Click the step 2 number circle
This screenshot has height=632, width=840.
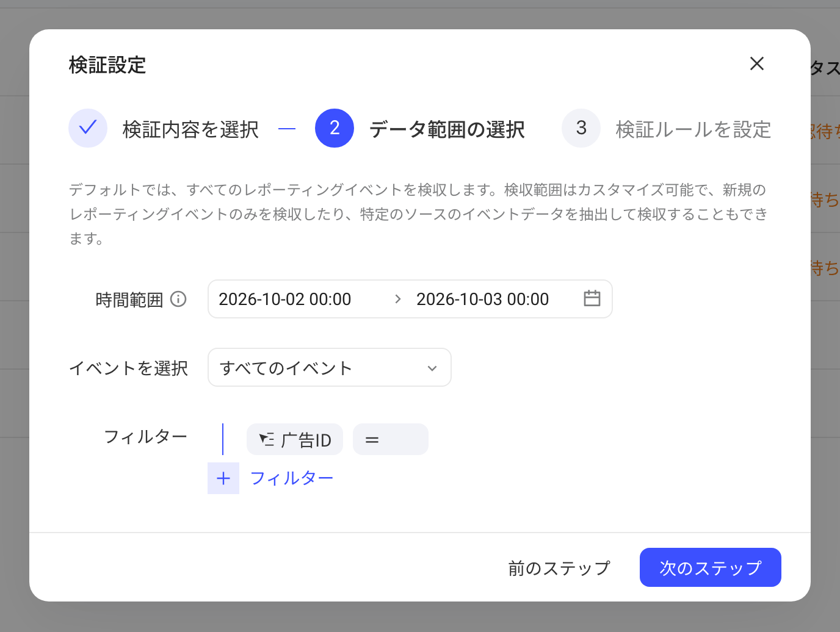pos(335,128)
